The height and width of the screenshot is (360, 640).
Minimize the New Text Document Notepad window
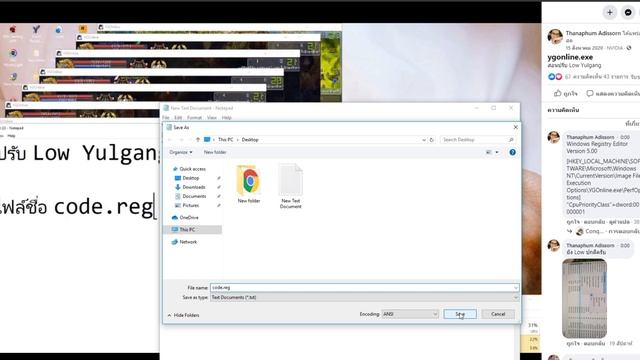click(x=476, y=108)
